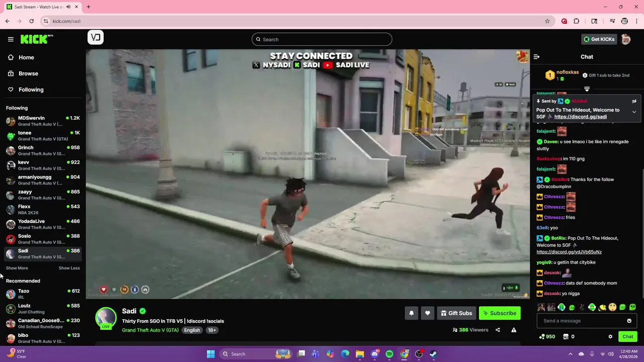Hide the pinned KickBot message
Viewport: 644px width, 362px height.
(634, 101)
